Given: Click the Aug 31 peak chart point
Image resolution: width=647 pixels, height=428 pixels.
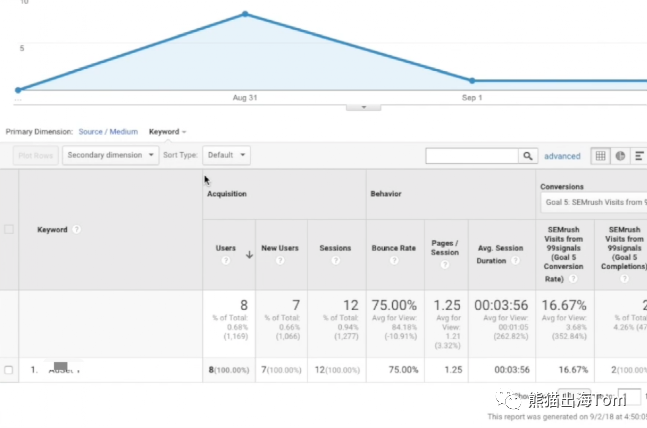Looking at the screenshot, I should pyautogui.click(x=245, y=14).
